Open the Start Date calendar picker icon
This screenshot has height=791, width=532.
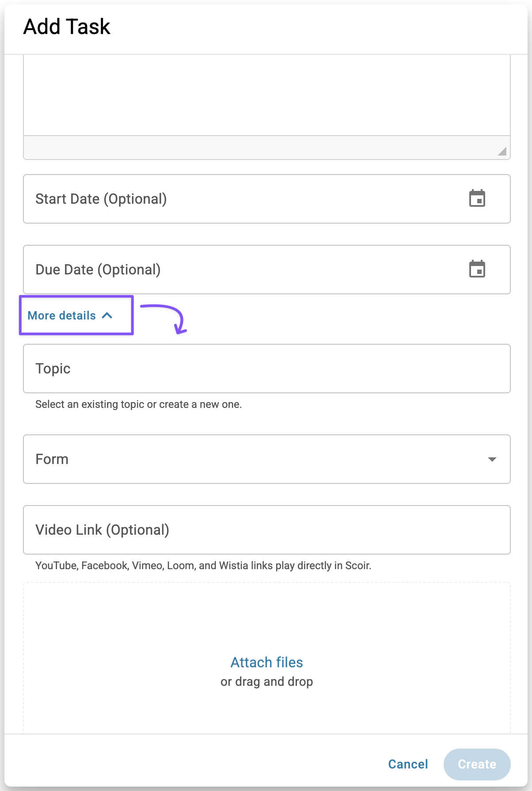477,198
